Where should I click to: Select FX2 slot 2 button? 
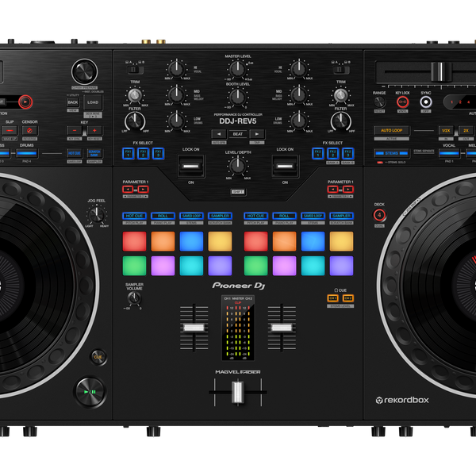[333, 154]
